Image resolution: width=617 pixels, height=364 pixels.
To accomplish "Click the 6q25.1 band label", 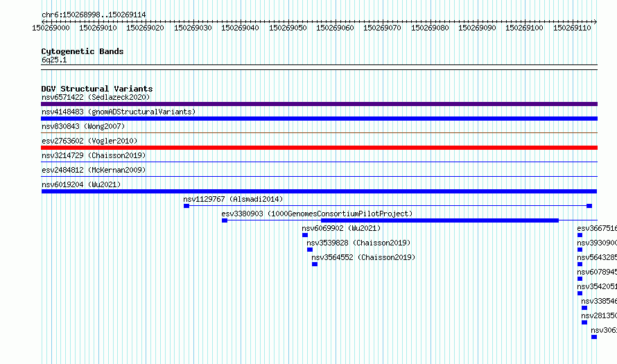I will click(x=54, y=60).
